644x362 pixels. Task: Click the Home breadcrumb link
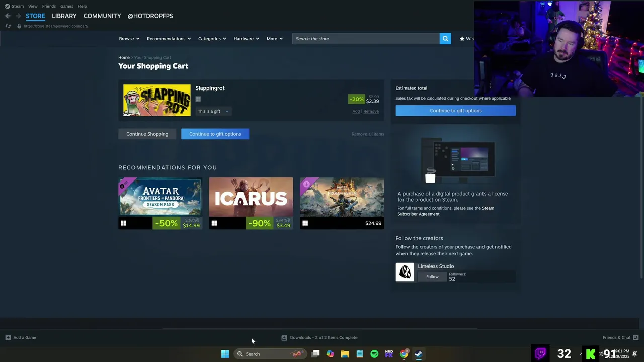coord(124,57)
